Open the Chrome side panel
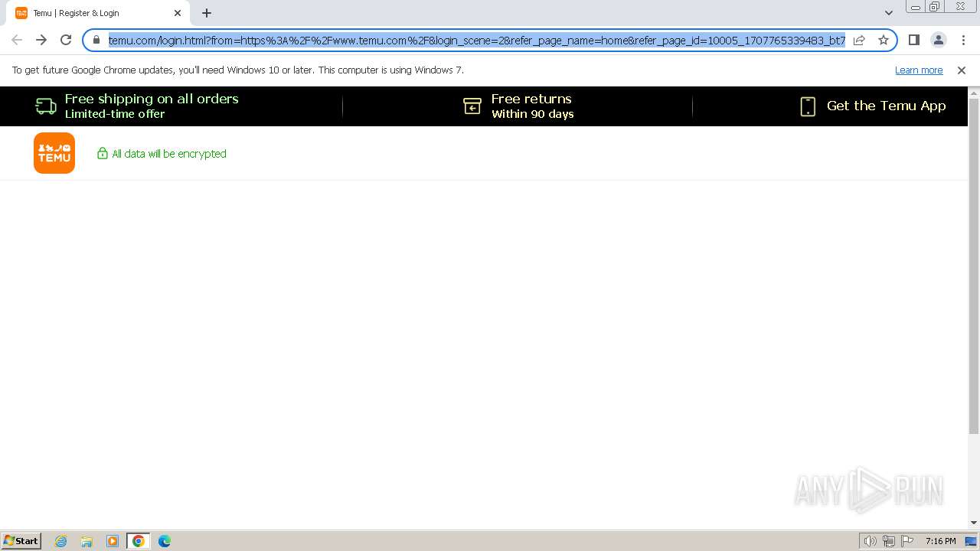 [914, 40]
